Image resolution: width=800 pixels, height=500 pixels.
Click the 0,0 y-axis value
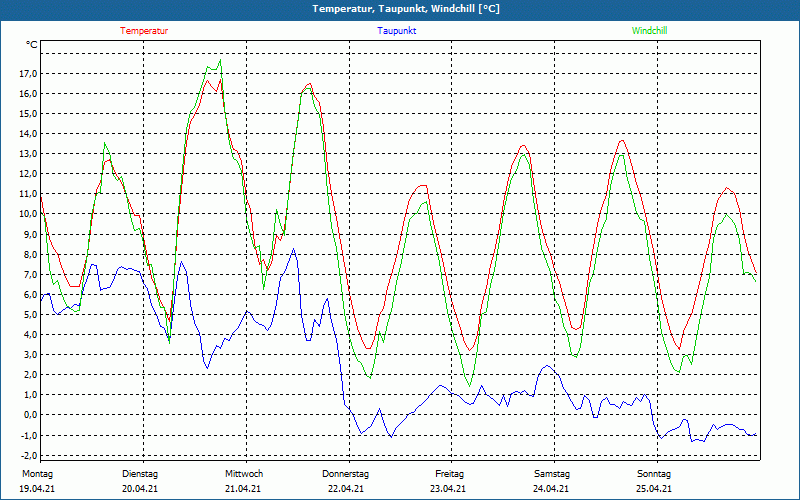tap(30, 415)
